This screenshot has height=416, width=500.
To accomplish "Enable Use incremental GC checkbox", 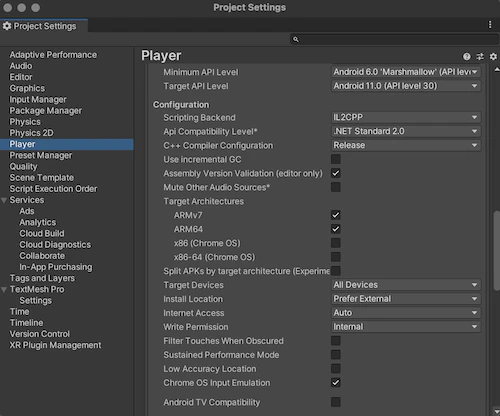I will (336, 159).
